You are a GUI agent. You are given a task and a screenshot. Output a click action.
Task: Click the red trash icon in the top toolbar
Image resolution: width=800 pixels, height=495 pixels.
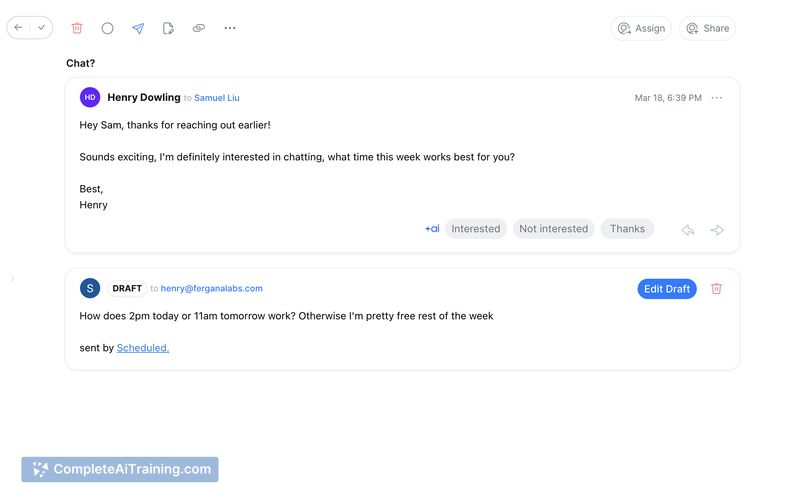pos(77,28)
